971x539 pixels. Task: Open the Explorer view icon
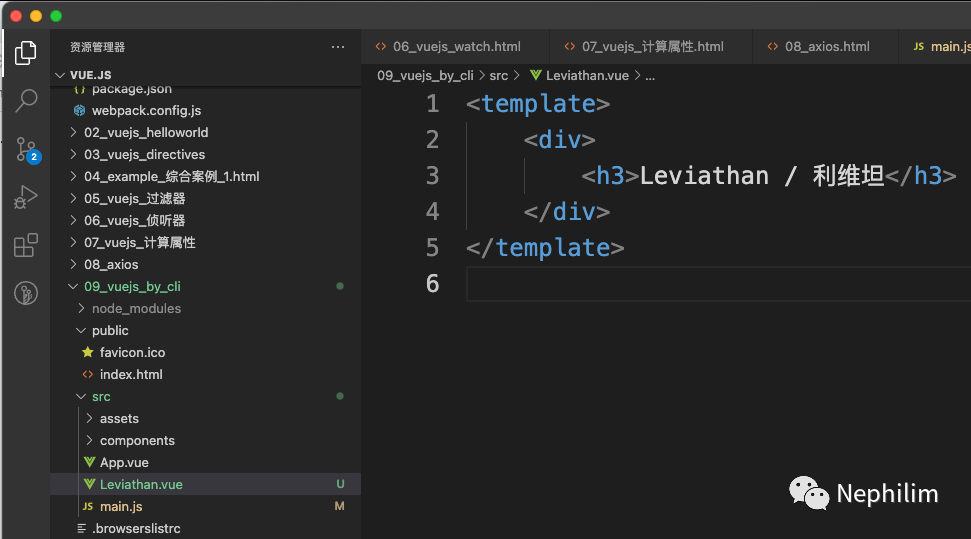[x=26, y=52]
